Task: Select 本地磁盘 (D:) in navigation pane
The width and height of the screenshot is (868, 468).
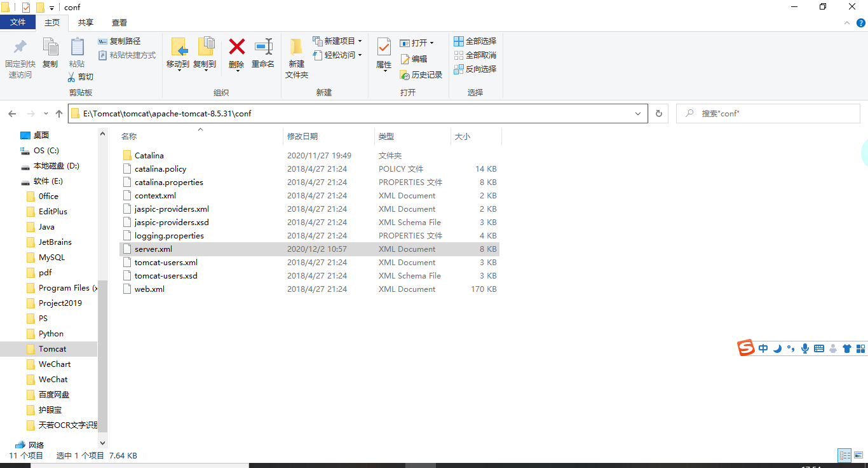Action: point(49,166)
